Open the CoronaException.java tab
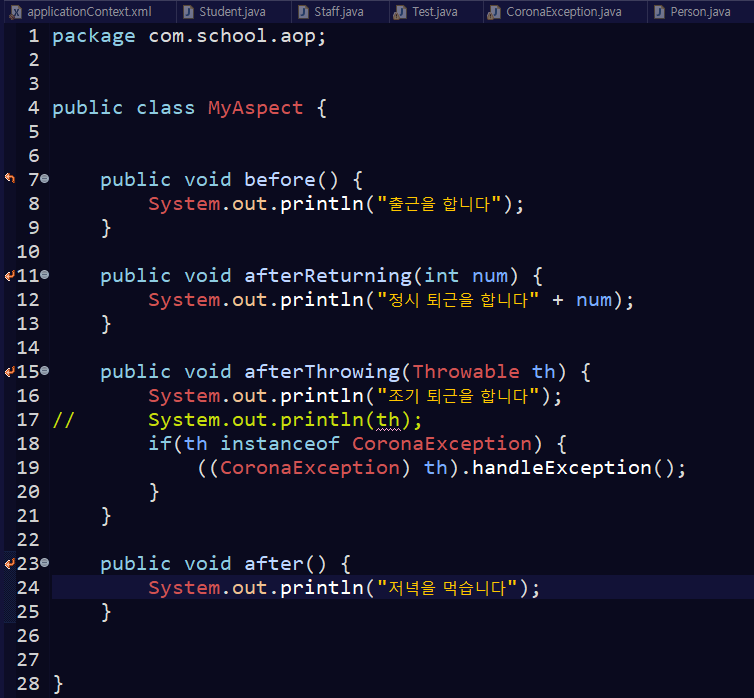The height and width of the screenshot is (698, 754). pos(564,12)
